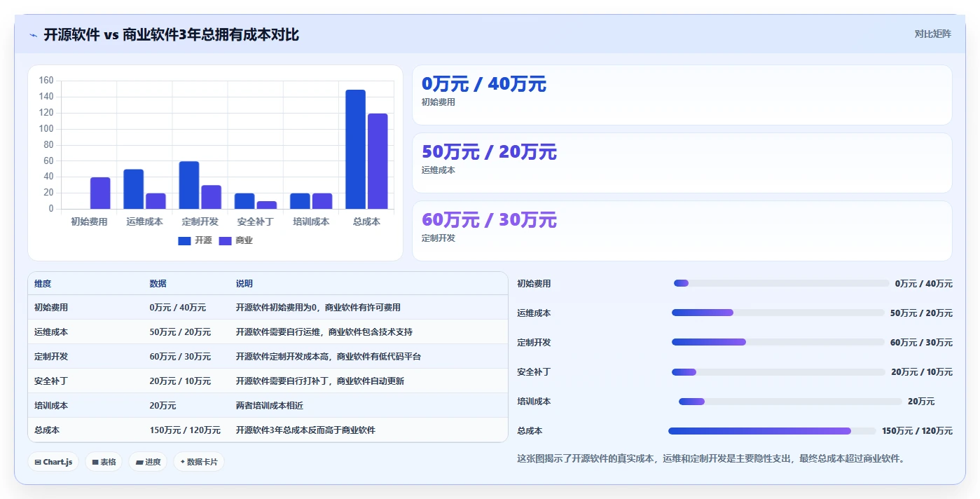The image size is (980, 499).
Task: Click the 培训成本 open-source bar in chart
Action: coord(300,201)
